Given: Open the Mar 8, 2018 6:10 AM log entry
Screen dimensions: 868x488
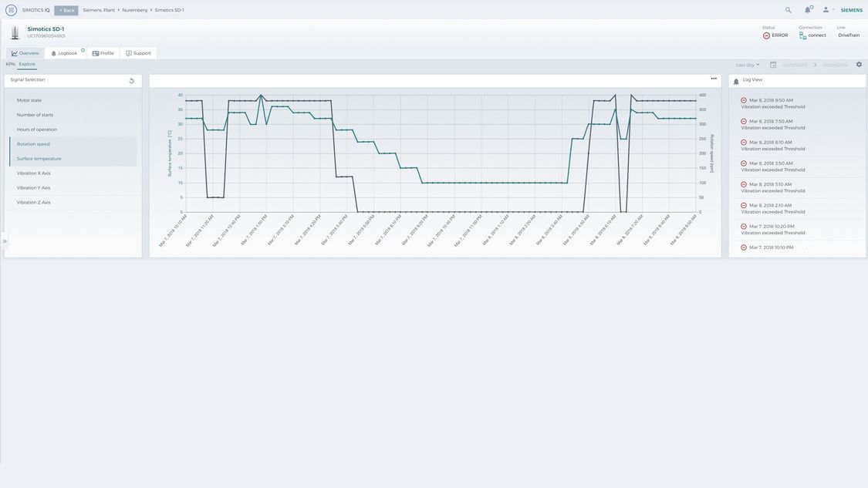Looking at the screenshot, I should (797, 146).
